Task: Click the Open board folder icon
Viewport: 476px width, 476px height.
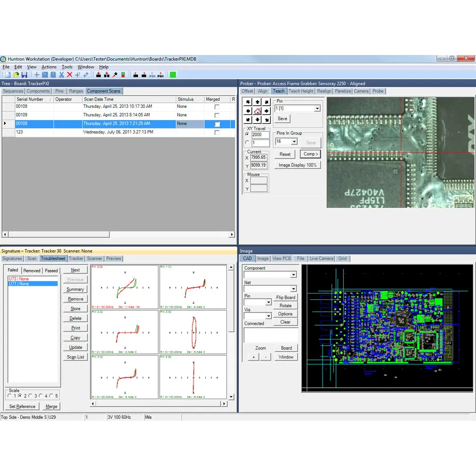Action: tap(16, 75)
